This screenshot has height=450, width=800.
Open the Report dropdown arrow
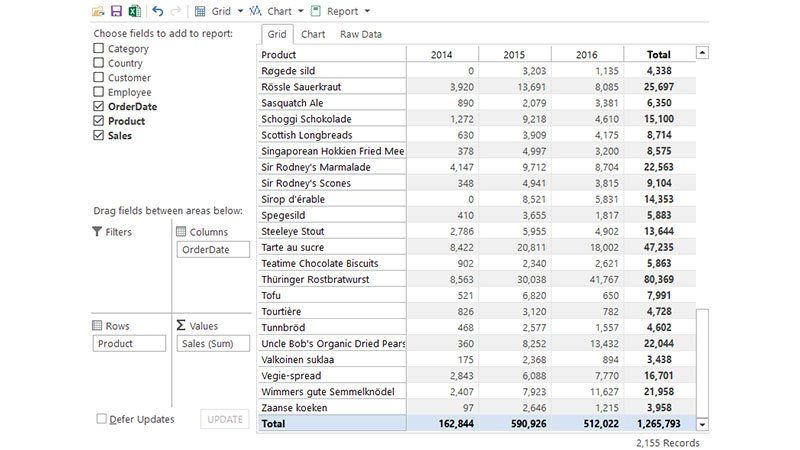[x=367, y=11]
